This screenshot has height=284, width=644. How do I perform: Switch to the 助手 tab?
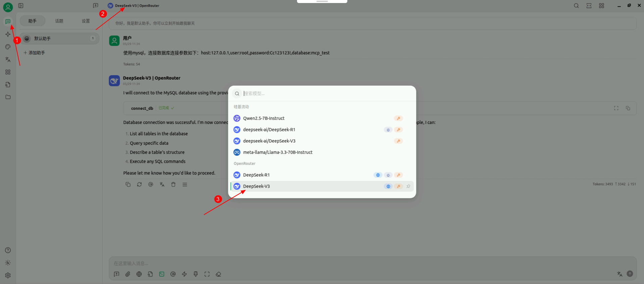tap(32, 21)
